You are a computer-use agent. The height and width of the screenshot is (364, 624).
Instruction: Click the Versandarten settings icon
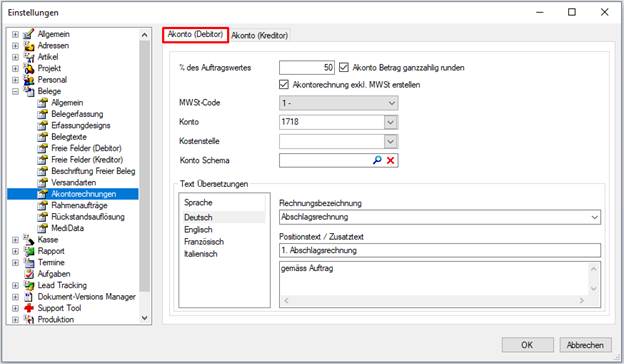(43, 183)
